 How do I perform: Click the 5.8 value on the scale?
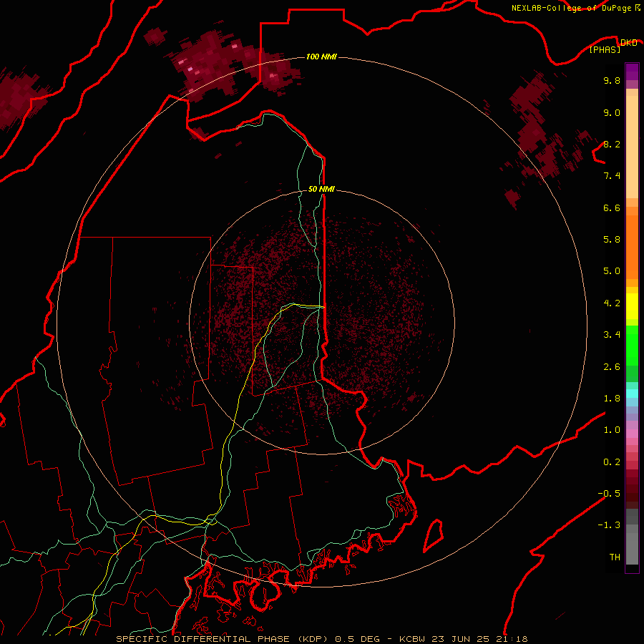point(612,240)
